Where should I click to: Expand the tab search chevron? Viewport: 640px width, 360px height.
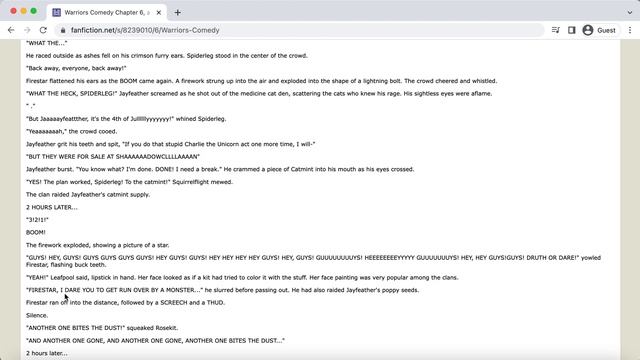pos(630,12)
